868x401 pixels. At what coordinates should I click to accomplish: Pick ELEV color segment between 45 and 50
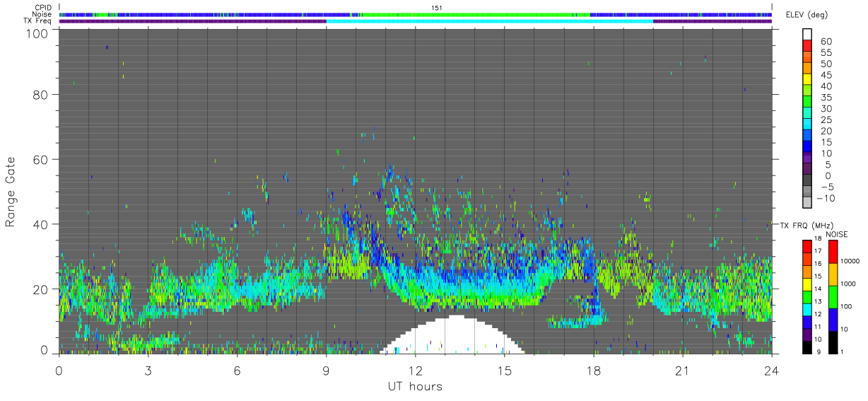point(807,68)
